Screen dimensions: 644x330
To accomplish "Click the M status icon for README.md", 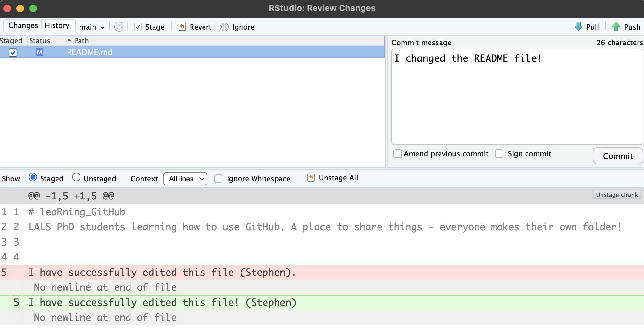I will pyautogui.click(x=40, y=52).
